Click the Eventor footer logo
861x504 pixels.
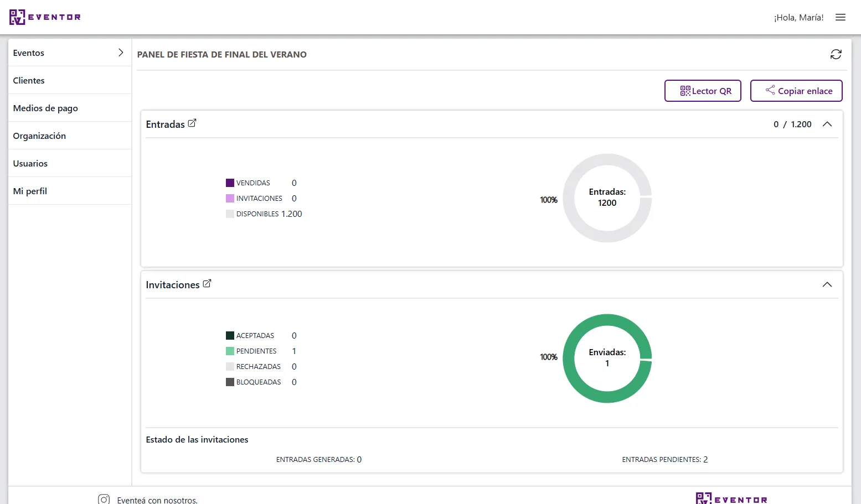click(x=731, y=498)
